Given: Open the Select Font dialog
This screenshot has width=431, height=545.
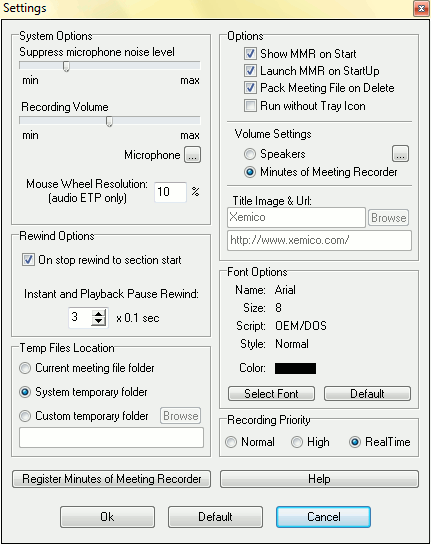Looking at the screenshot, I should pos(271,394).
